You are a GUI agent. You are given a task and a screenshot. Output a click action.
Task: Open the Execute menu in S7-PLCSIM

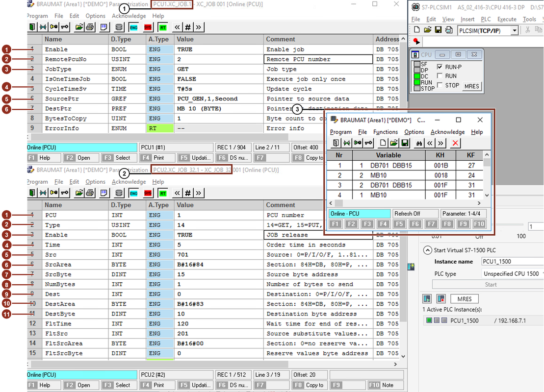pos(507,19)
